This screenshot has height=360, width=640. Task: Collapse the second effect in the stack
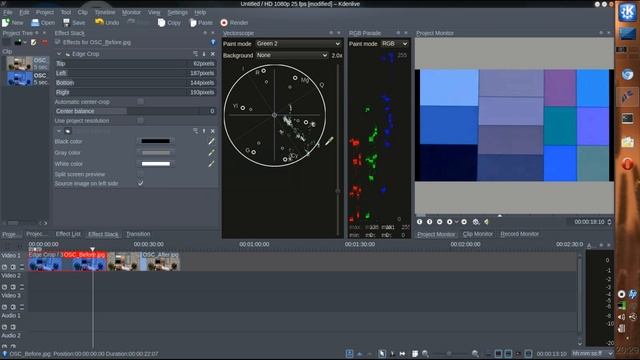click(59, 131)
